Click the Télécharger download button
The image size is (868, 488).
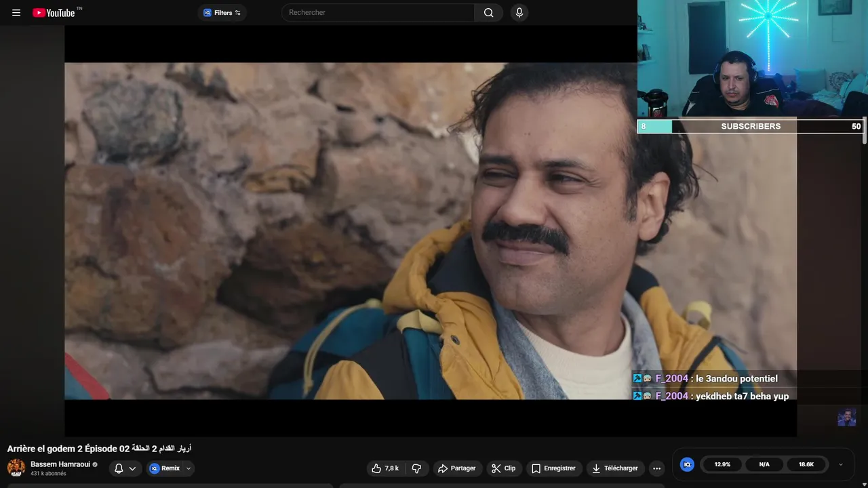coord(614,468)
